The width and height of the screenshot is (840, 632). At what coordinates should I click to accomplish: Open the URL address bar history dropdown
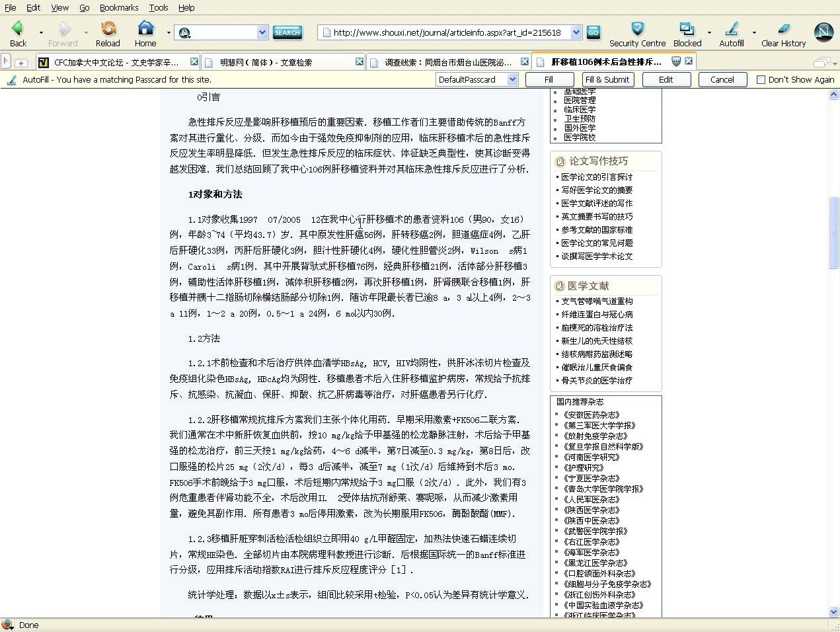click(576, 32)
